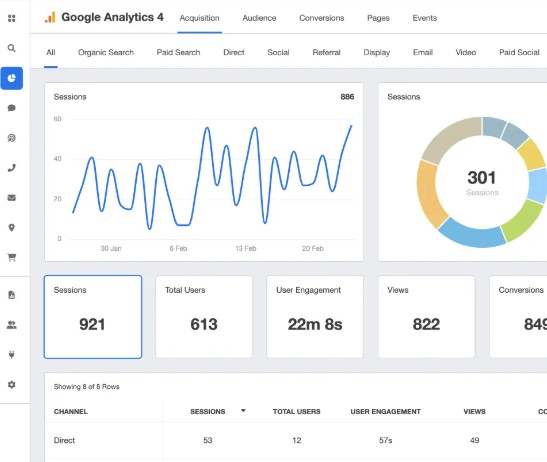
Task: Select the Organic Search channel tab
Action: pyautogui.click(x=106, y=52)
